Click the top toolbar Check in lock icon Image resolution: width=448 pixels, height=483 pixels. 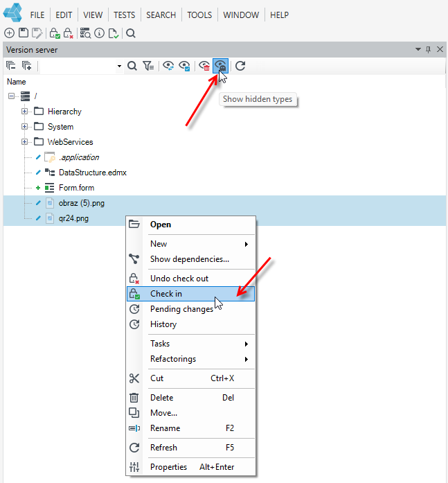[55, 33]
